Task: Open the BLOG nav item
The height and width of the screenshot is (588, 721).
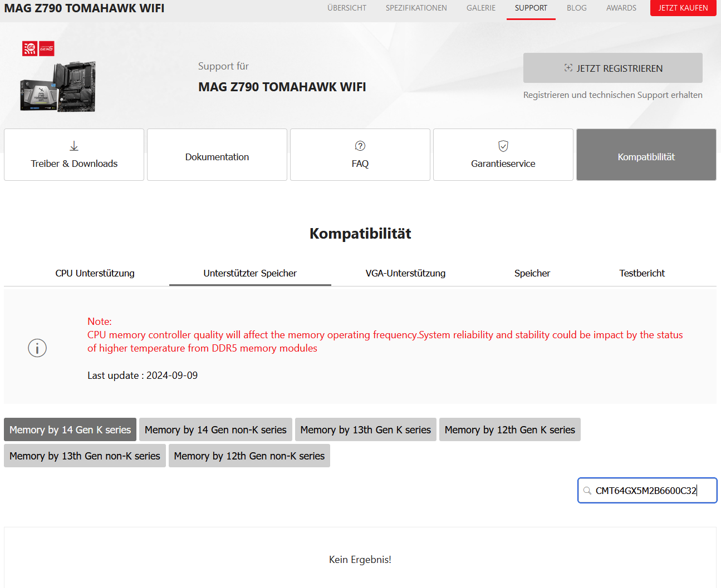Action: click(x=577, y=8)
